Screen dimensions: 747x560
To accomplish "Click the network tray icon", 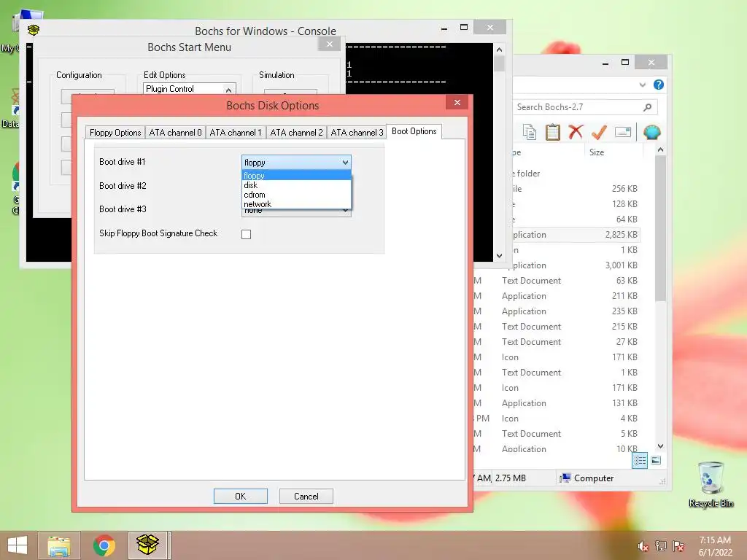I will tap(661, 546).
